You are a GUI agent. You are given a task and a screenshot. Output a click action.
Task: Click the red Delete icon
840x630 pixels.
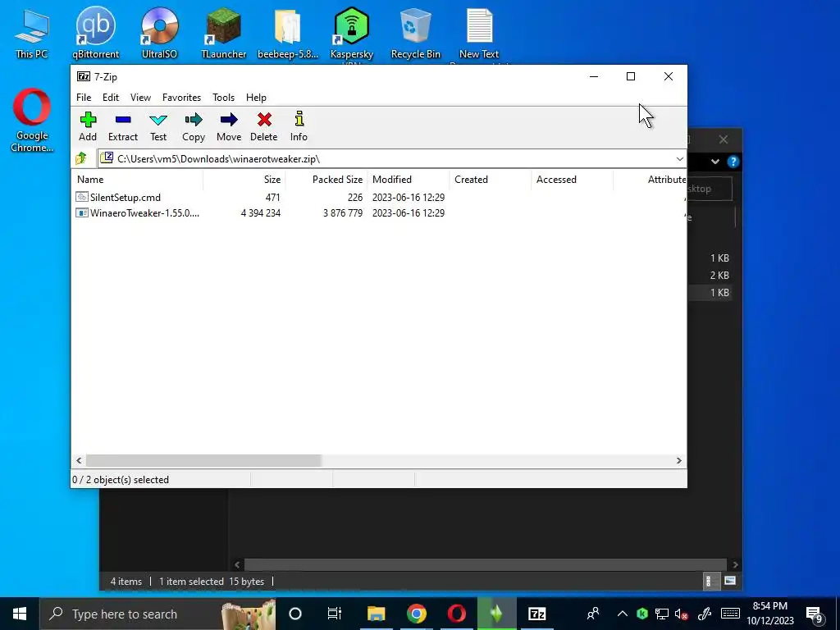coord(264,120)
